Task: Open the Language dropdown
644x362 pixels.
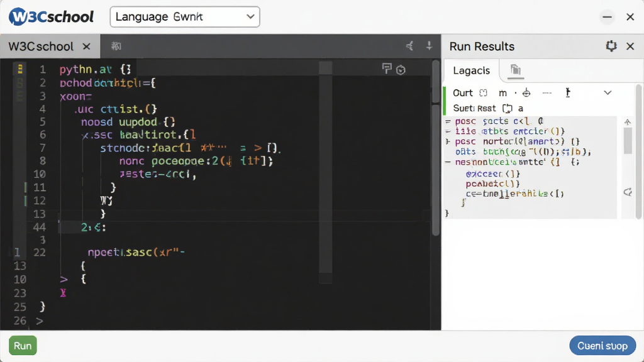Action: 185,17
